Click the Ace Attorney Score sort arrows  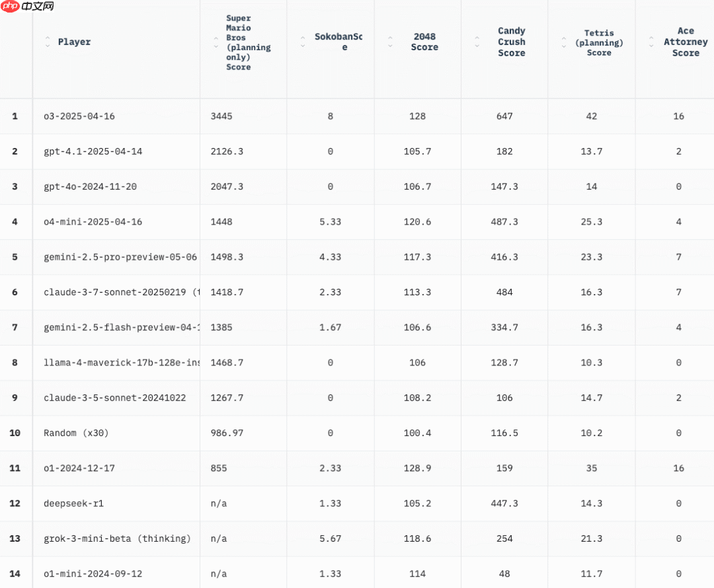pyautogui.click(x=651, y=42)
